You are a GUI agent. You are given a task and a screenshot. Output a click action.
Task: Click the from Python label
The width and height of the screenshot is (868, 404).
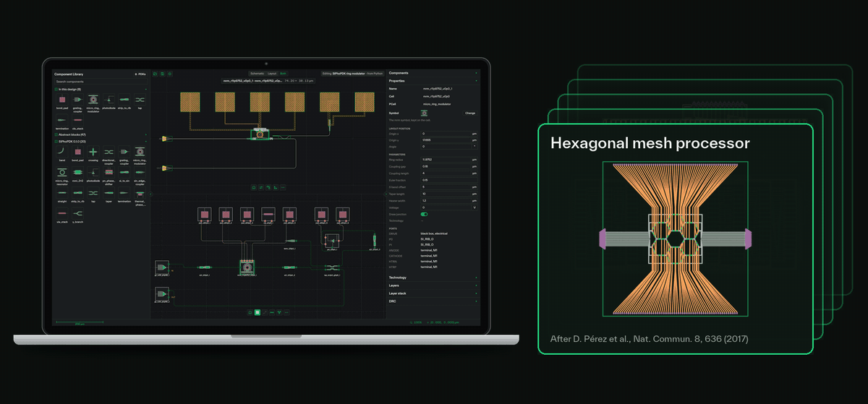click(375, 74)
